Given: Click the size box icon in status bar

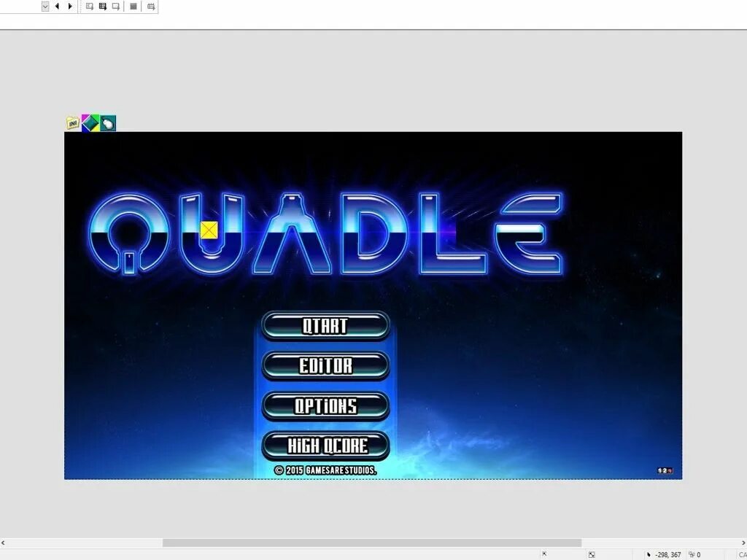Looking at the screenshot, I should (591, 555).
